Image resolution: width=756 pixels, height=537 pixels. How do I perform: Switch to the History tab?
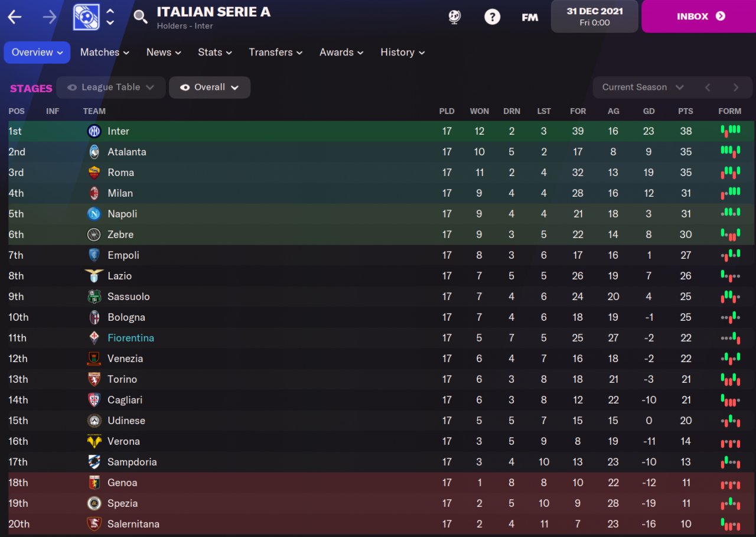pos(402,52)
